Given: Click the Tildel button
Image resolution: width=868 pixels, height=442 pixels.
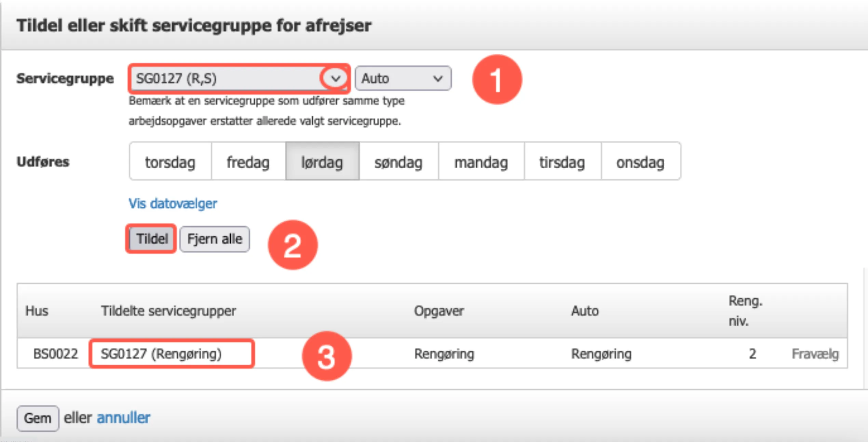Looking at the screenshot, I should point(151,238).
